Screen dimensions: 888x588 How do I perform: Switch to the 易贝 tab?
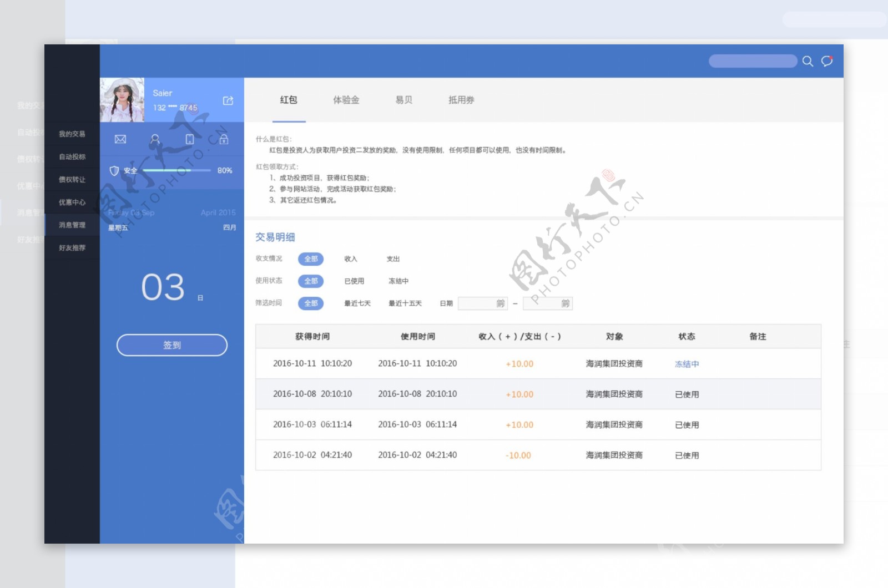(x=404, y=100)
